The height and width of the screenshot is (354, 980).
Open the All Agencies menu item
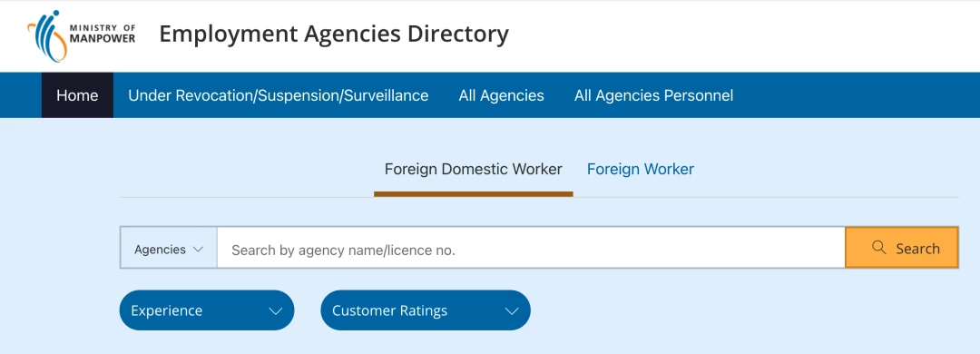pyautogui.click(x=501, y=95)
